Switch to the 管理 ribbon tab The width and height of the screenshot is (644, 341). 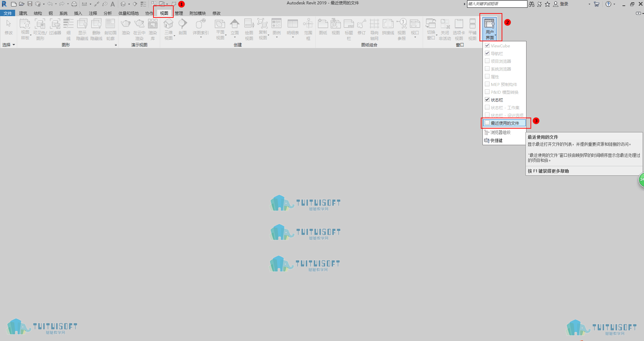click(x=179, y=13)
